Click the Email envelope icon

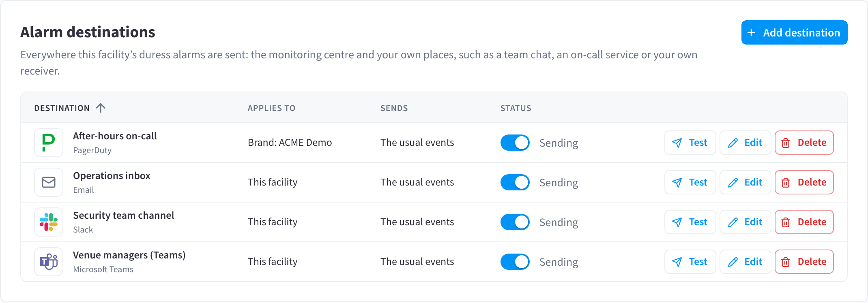(x=49, y=182)
